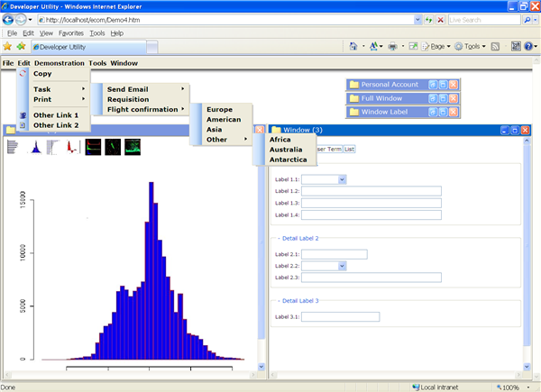Expand the Flight confirmation submenu

145,109
